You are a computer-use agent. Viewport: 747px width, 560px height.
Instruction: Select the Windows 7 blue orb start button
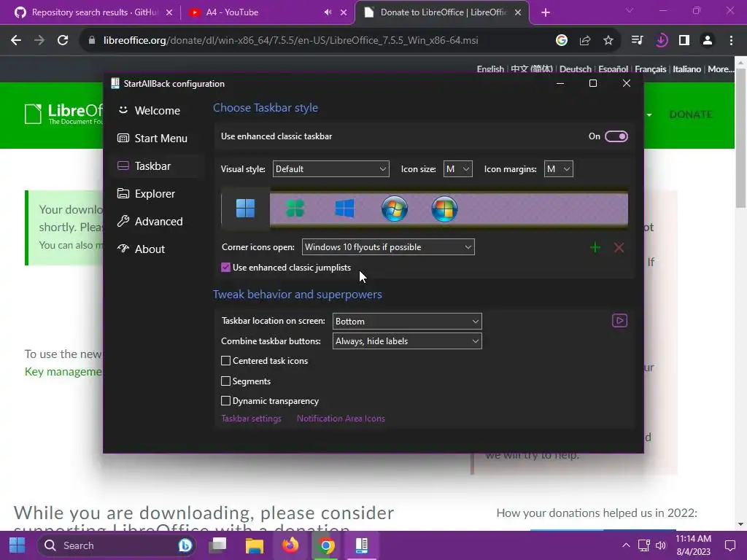pyautogui.click(x=395, y=209)
